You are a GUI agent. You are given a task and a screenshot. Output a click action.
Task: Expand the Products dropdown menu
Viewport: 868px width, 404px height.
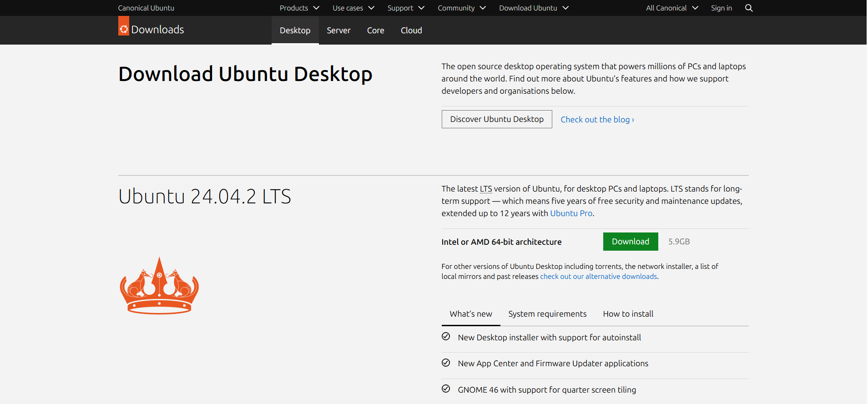click(299, 8)
